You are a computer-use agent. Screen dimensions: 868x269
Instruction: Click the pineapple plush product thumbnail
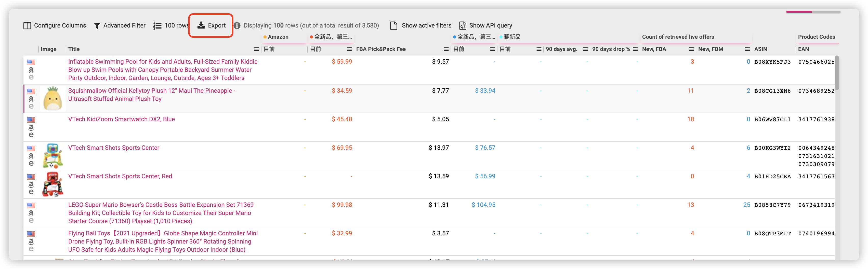(52, 99)
